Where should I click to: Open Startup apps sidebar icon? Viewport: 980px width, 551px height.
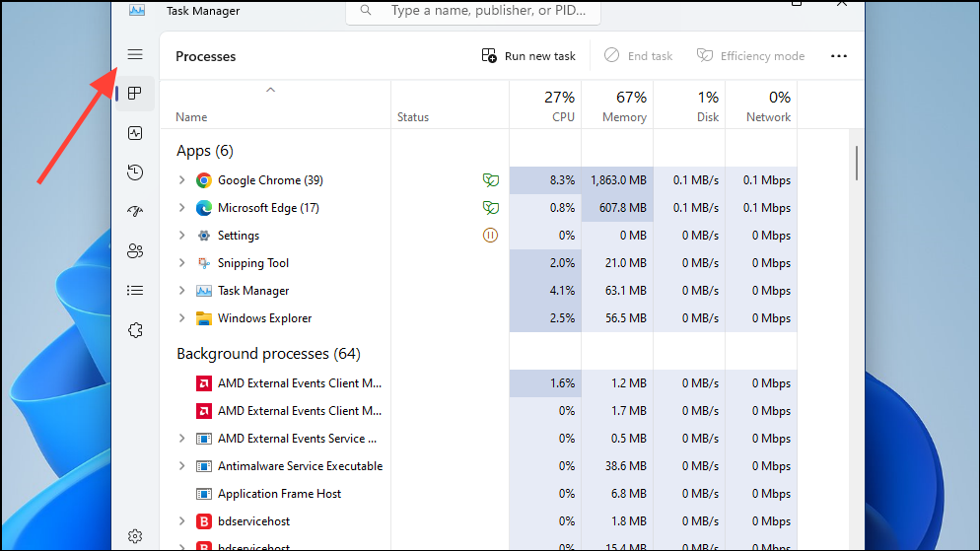coord(135,212)
